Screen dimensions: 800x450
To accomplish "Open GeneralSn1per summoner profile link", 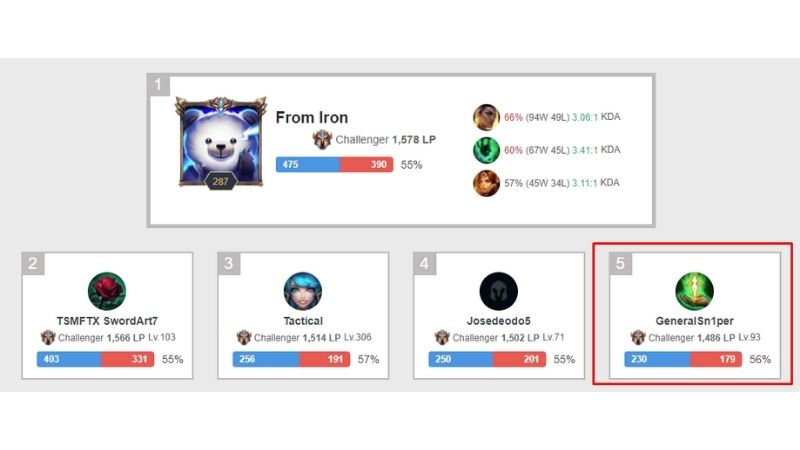I will point(694,321).
